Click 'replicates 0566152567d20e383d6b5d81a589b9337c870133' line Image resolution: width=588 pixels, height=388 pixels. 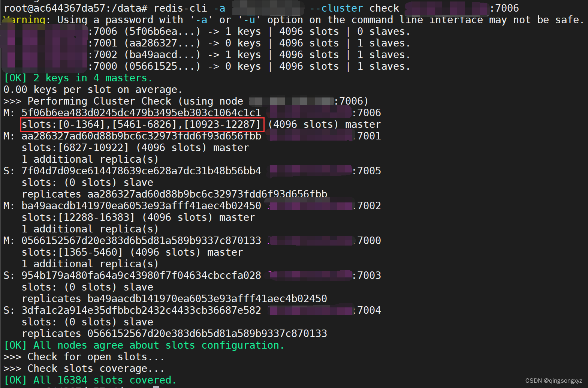click(174, 334)
